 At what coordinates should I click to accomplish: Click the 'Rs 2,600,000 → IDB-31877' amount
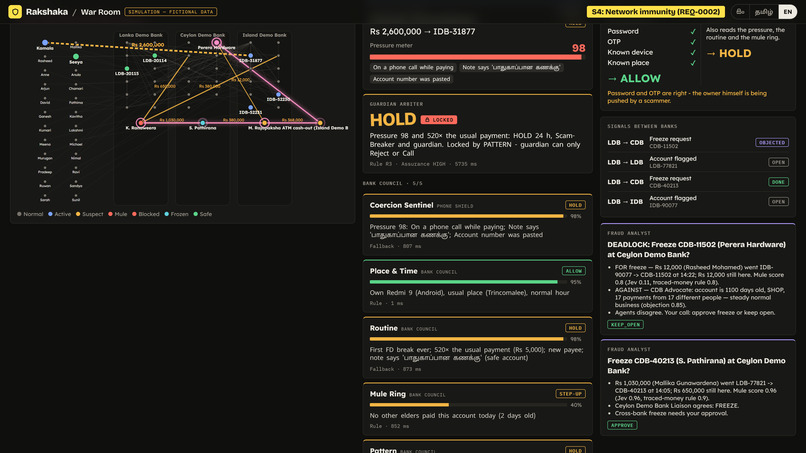tap(423, 31)
